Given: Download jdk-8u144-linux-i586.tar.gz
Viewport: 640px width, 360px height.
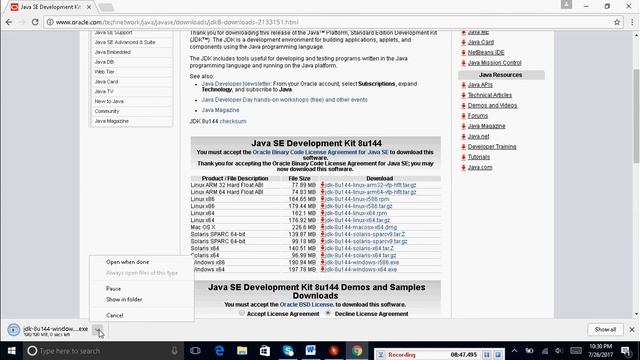Looking at the screenshot, I should pyautogui.click(x=358, y=206).
